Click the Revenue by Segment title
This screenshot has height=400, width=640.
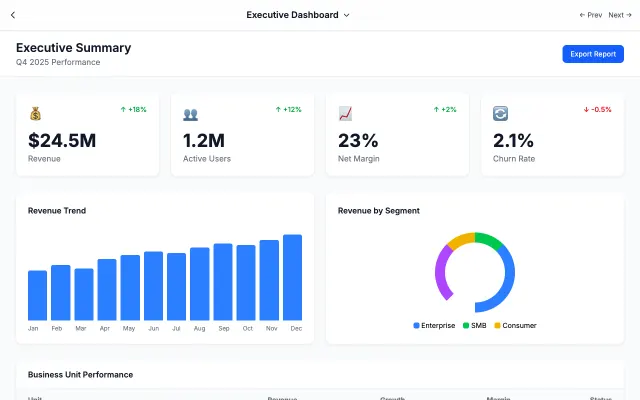378,211
